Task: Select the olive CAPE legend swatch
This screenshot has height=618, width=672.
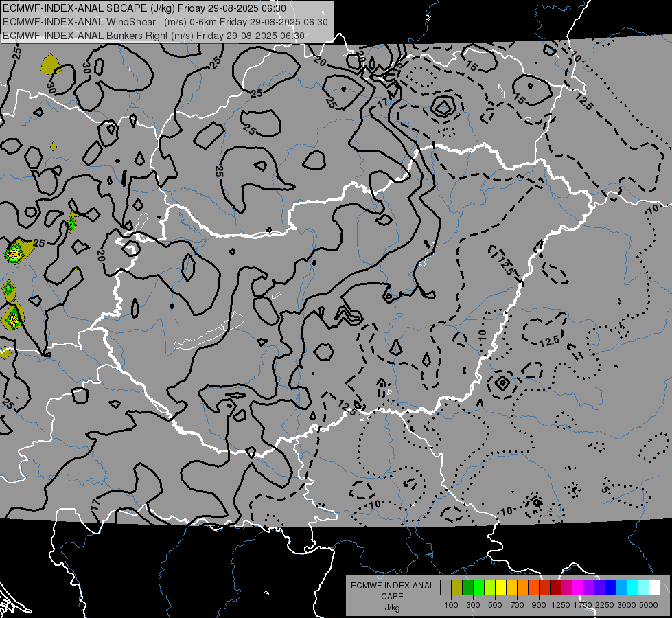Action: coord(457,587)
